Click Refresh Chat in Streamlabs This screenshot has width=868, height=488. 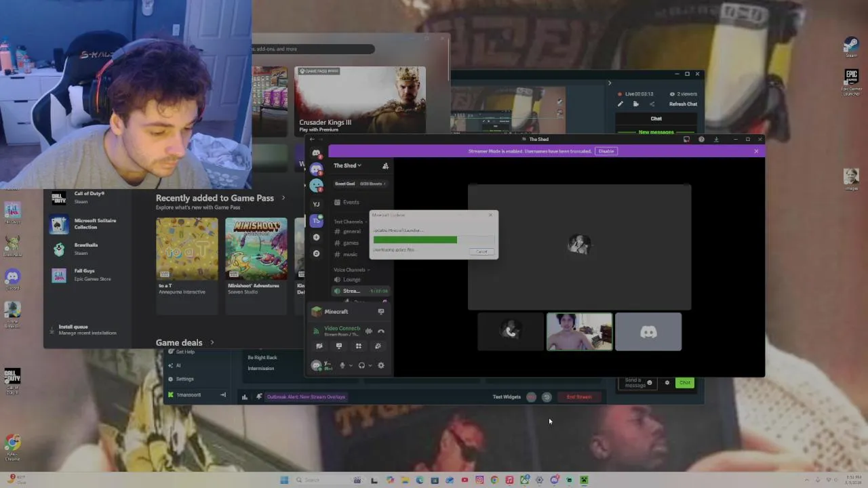[683, 104]
